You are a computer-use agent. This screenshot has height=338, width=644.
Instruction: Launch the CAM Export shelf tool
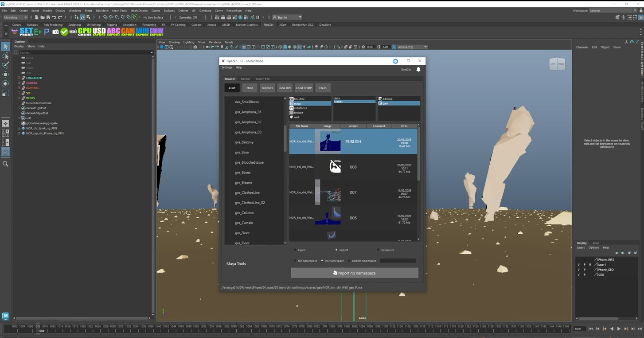[128, 32]
